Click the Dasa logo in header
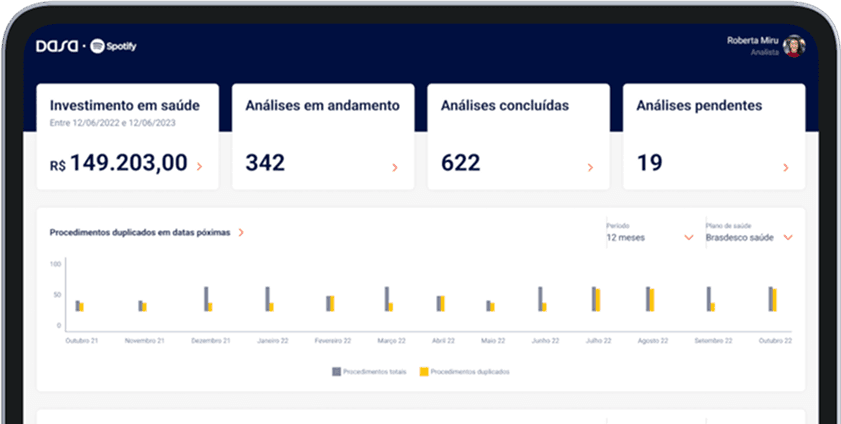841x424 pixels. click(57, 47)
